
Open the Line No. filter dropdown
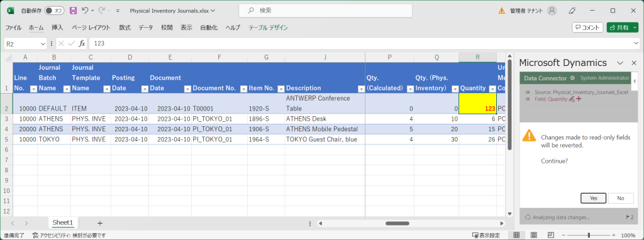click(34, 89)
